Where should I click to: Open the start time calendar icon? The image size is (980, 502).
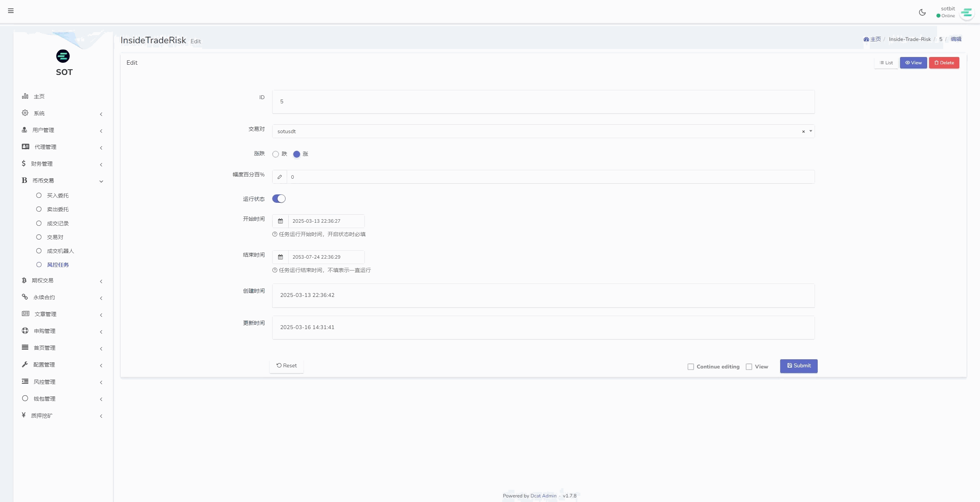280,221
